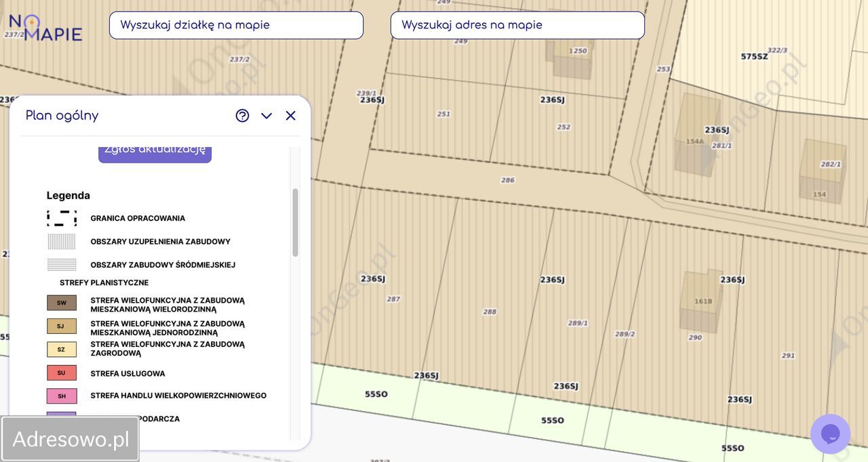Open the chat bubble widget
Screen dimensions: 868x462
(830, 434)
